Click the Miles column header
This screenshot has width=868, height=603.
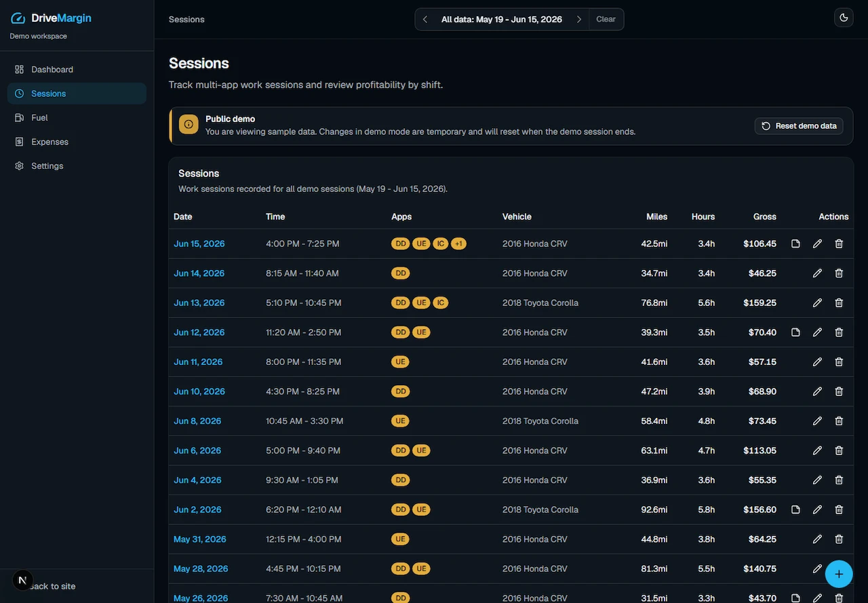click(656, 216)
